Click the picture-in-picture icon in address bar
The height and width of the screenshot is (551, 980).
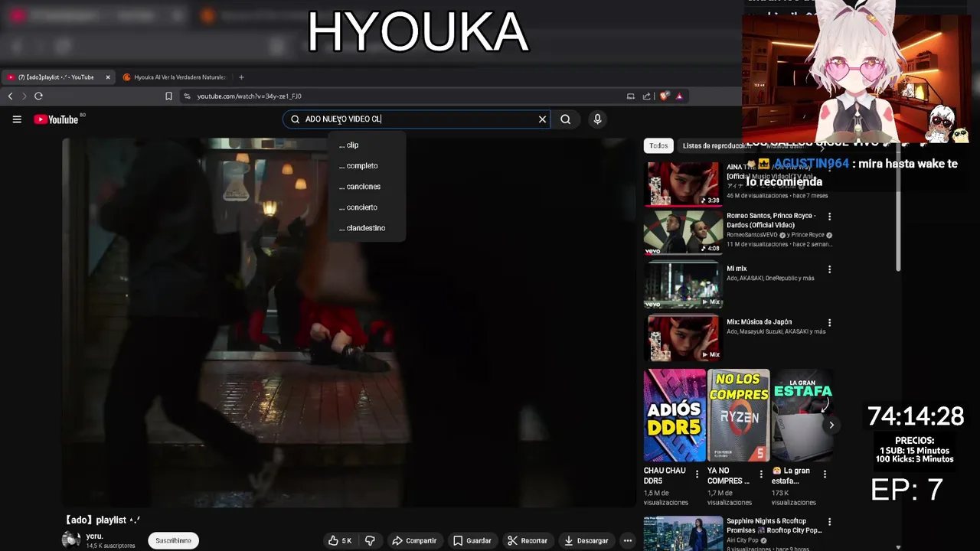[630, 96]
